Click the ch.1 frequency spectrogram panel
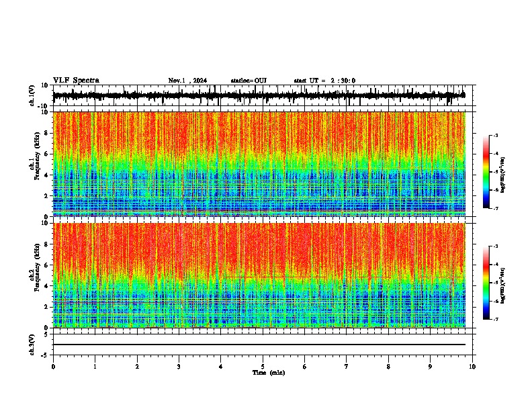 [259, 164]
